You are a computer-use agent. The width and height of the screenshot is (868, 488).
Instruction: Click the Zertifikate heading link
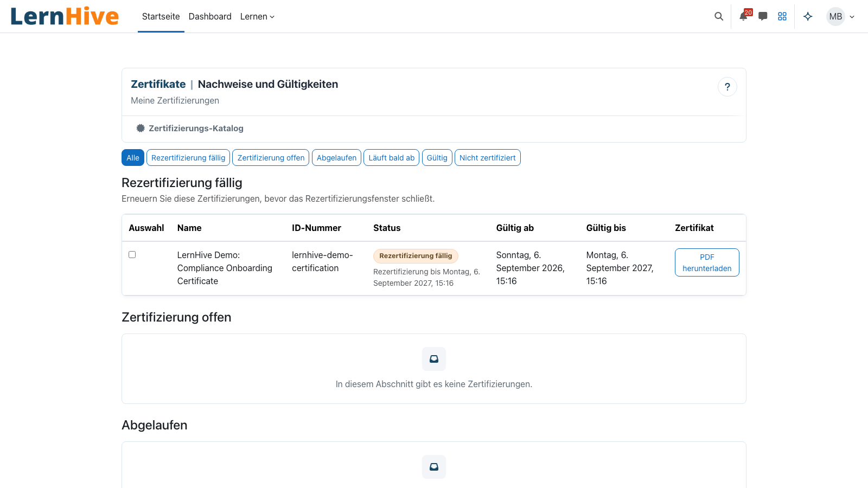tap(158, 84)
